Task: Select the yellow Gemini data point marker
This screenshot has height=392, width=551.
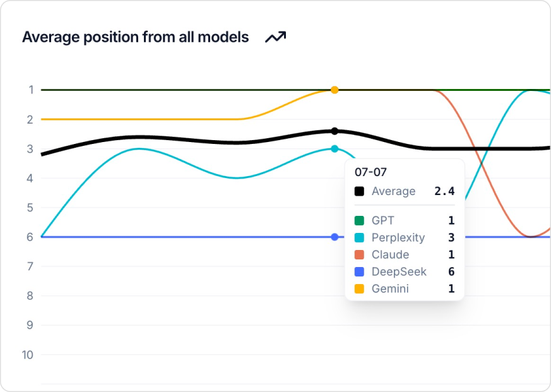Action: (335, 90)
